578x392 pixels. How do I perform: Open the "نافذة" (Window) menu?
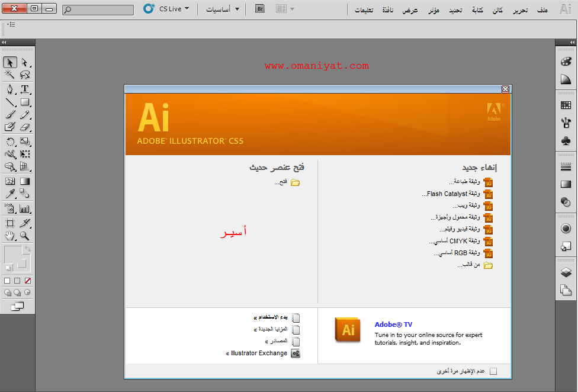coord(388,10)
